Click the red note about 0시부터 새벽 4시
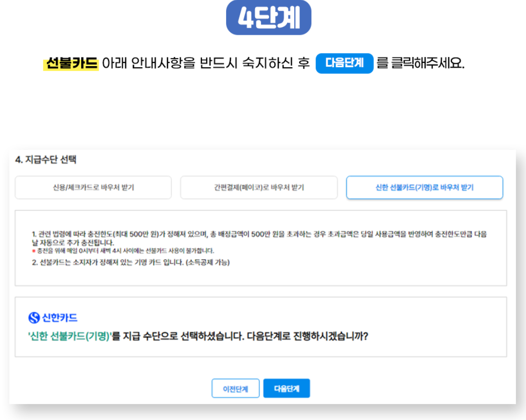526x420 pixels. [123, 251]
